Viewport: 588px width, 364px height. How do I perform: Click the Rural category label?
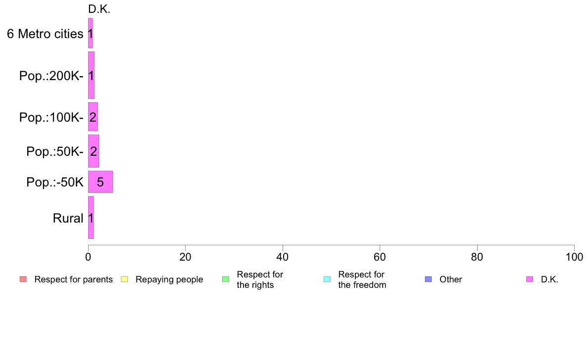(x=68, y=218)
